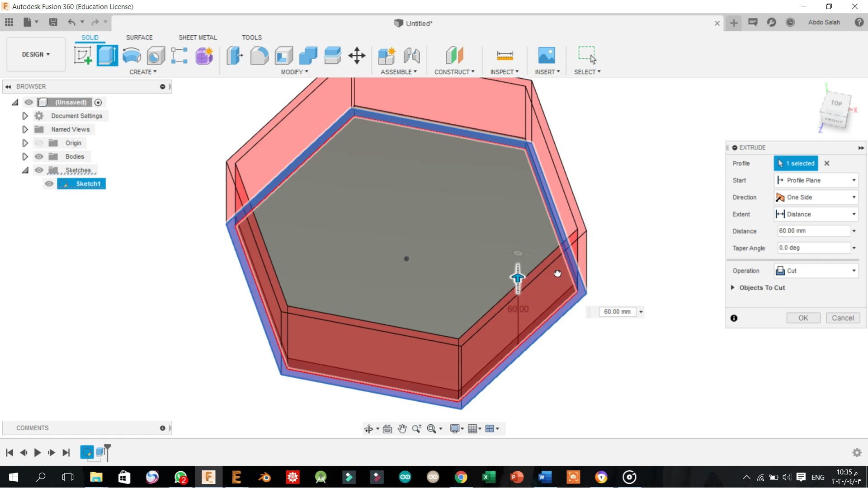Open the notifications comment icon in title bar

[753, 22]
